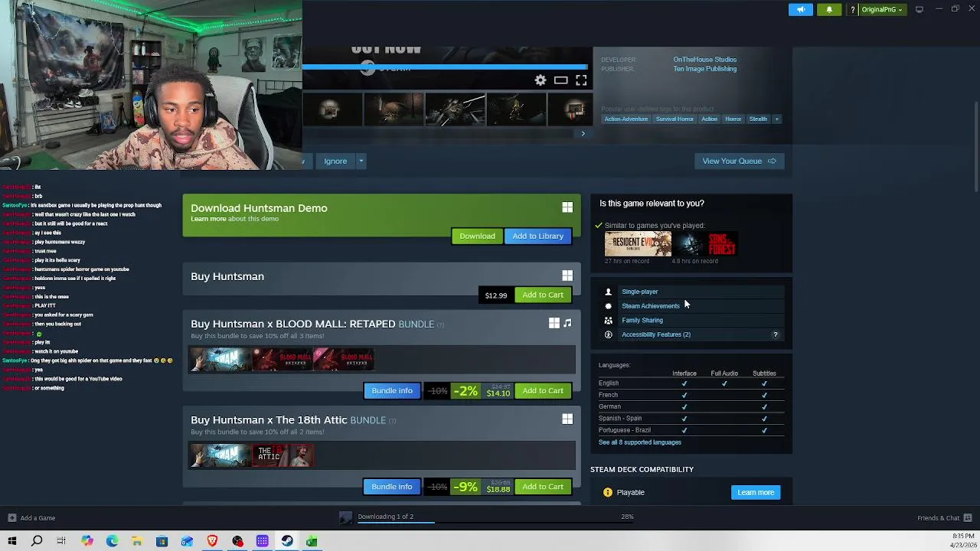Select the third screenshot thumbnail with spider
This screenshot has height=551, width=980.
click(455, 109)
